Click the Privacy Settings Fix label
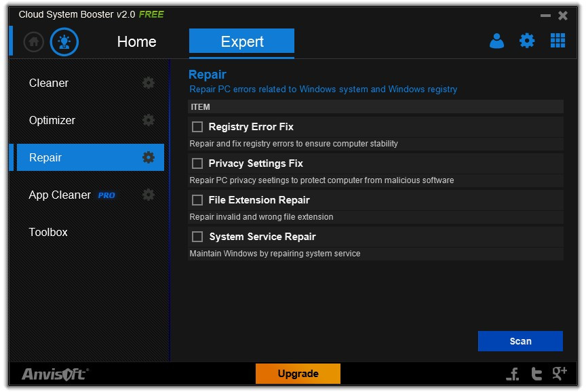This screenshot has height=392, width=586. point(256,163)
